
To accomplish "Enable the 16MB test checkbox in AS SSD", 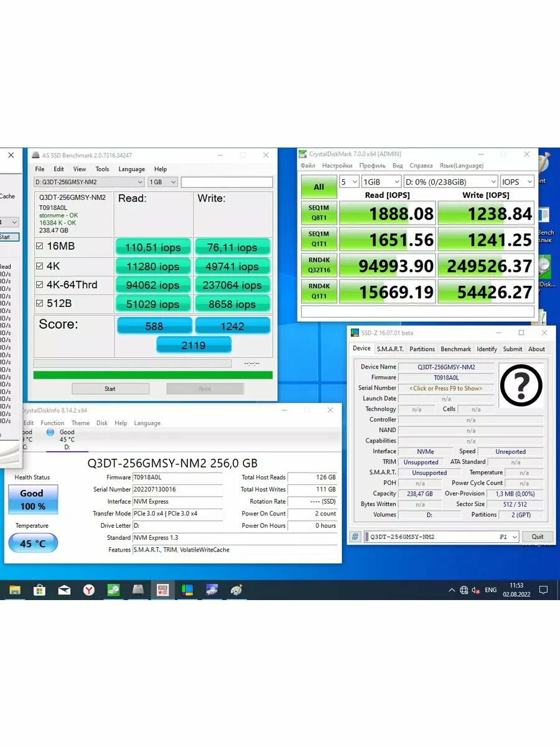I will 39,247.
